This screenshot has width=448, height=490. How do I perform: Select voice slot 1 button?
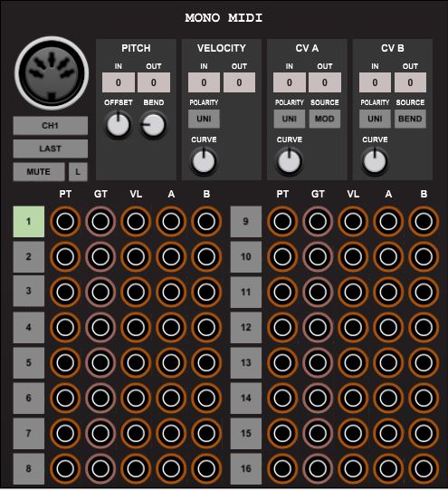29,222
